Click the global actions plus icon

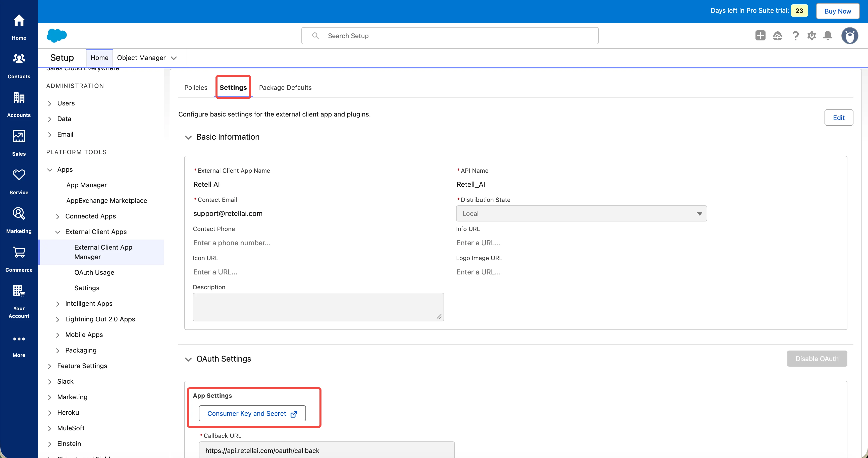point(760,36)
